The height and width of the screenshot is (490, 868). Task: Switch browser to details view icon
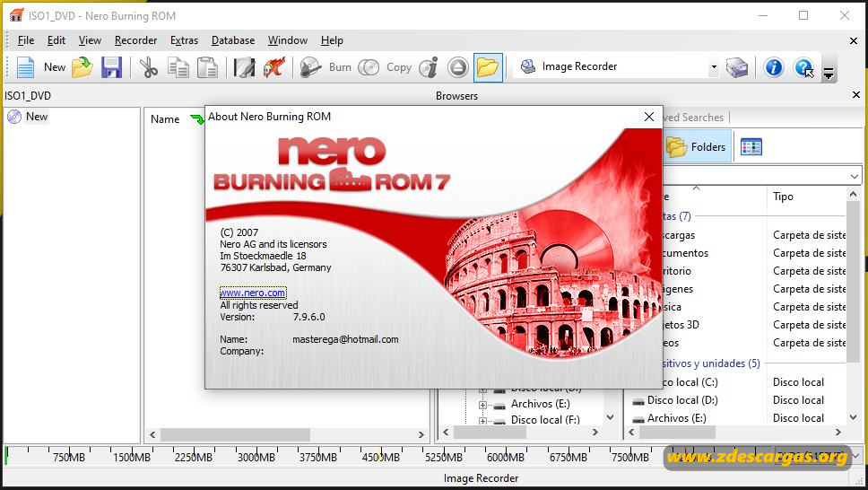point(751,147)
